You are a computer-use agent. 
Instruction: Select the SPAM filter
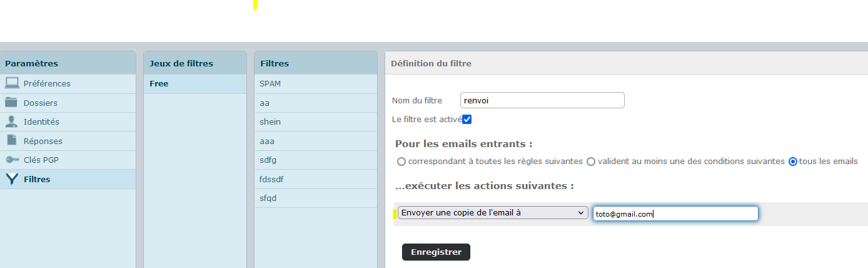coord(316,84)
